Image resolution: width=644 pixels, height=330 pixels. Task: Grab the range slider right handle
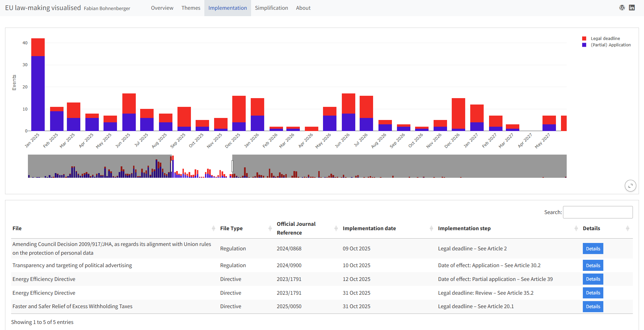point(232,166)
